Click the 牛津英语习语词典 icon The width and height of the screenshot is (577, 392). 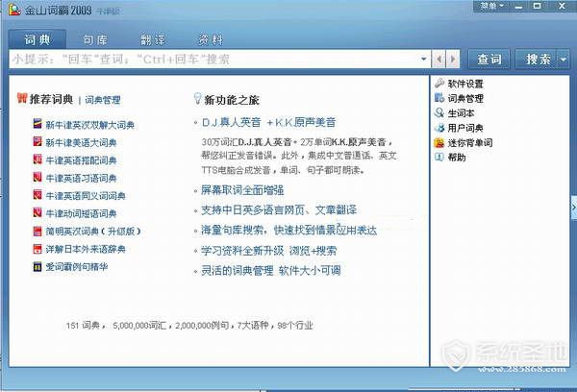[x=38, y=177]
